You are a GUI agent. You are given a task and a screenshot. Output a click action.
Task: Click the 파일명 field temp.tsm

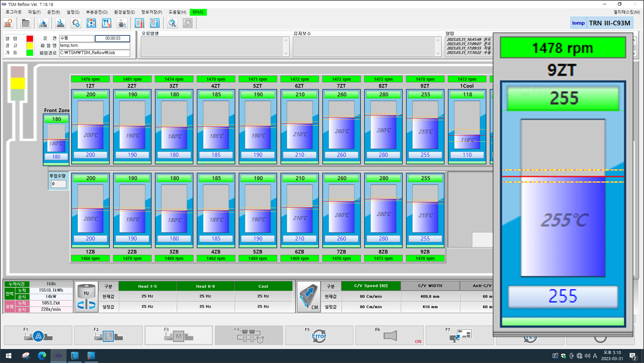coord(94,45)
